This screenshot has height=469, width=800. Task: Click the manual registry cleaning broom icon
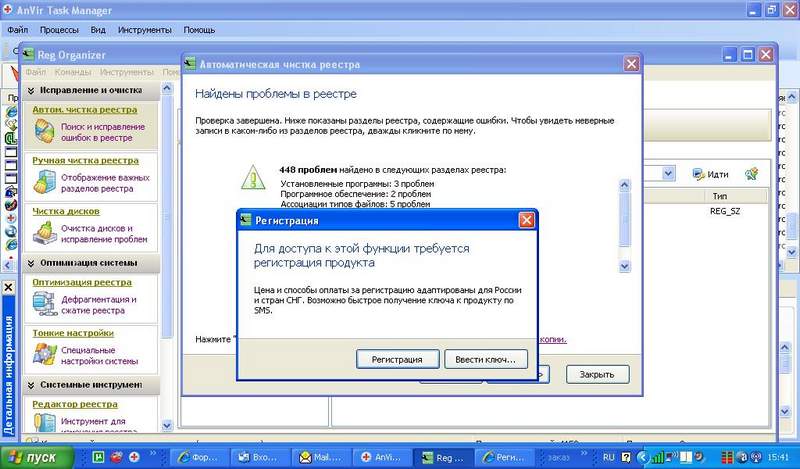click(44, 182)
